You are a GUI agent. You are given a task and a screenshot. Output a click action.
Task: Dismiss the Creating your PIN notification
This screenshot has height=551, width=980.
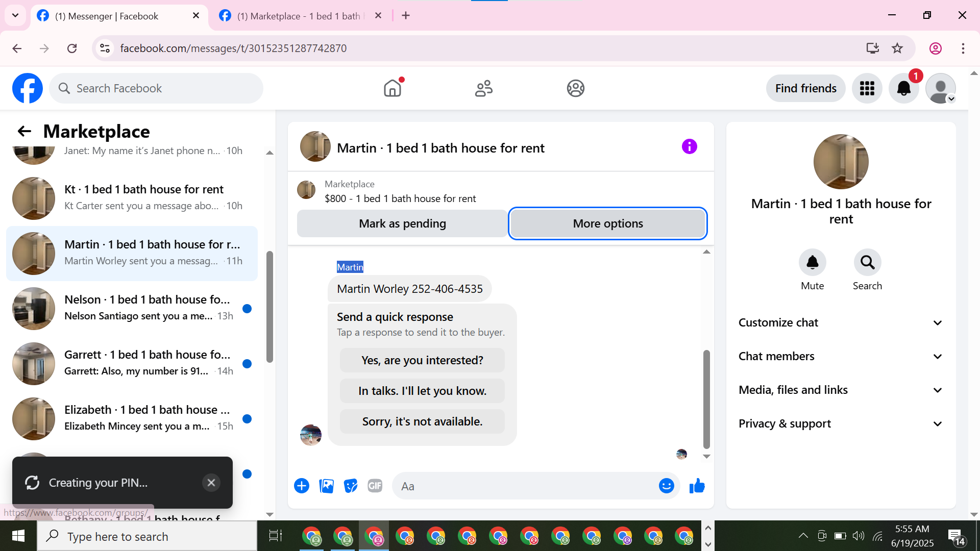211,483
